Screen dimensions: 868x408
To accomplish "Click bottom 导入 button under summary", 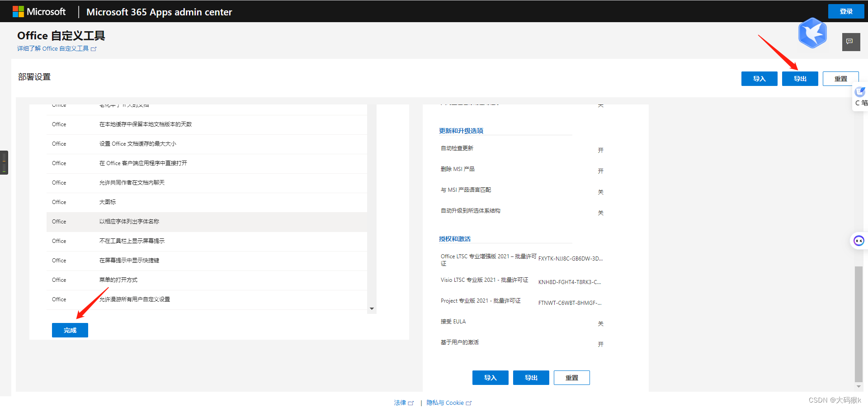I will [490, 378].
